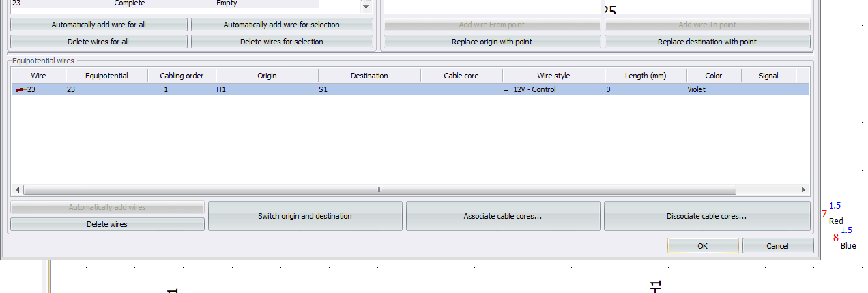Open the ellipsis button in the Signal cell

point(790,89)
